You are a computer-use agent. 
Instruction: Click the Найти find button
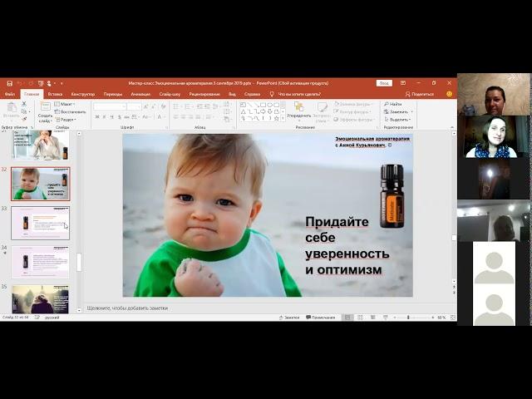coord(393,104)
